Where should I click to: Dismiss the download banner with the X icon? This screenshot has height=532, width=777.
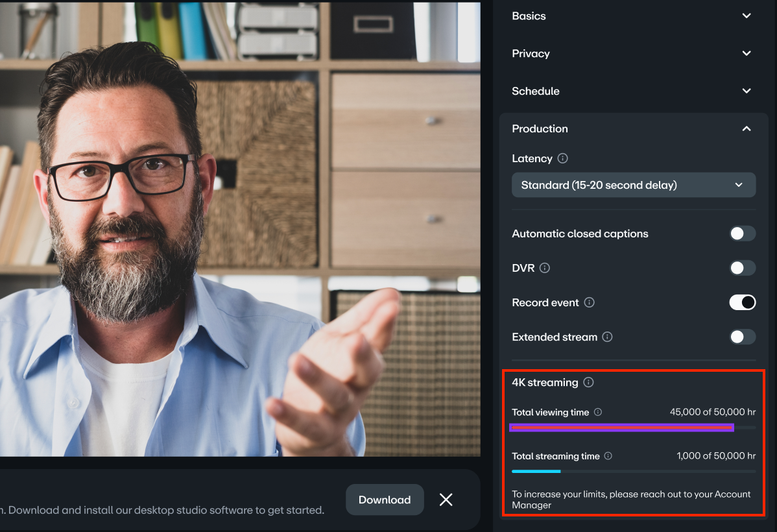click(x=446, y=500)
